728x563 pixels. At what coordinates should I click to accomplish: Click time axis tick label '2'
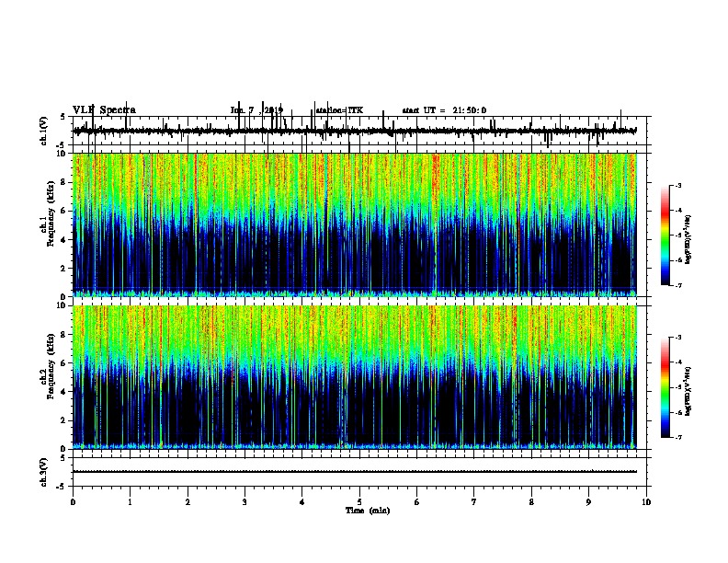point(188,502)
